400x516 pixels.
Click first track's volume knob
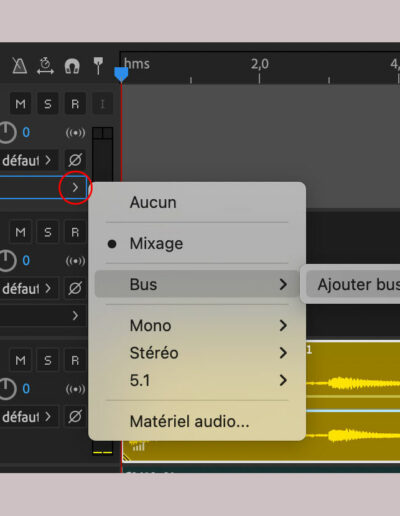[x=7, y=132]
